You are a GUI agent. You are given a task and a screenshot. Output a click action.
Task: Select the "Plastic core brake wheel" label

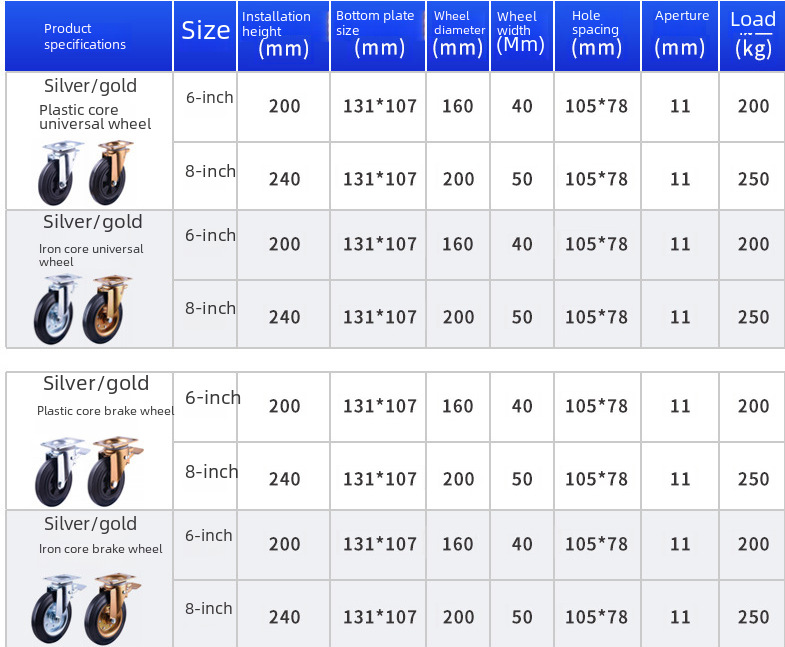106,411
